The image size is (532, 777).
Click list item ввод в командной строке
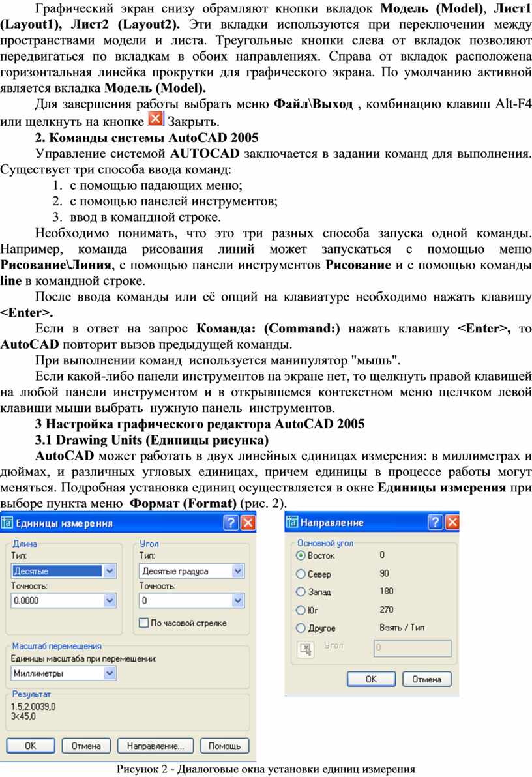point(145,217)
